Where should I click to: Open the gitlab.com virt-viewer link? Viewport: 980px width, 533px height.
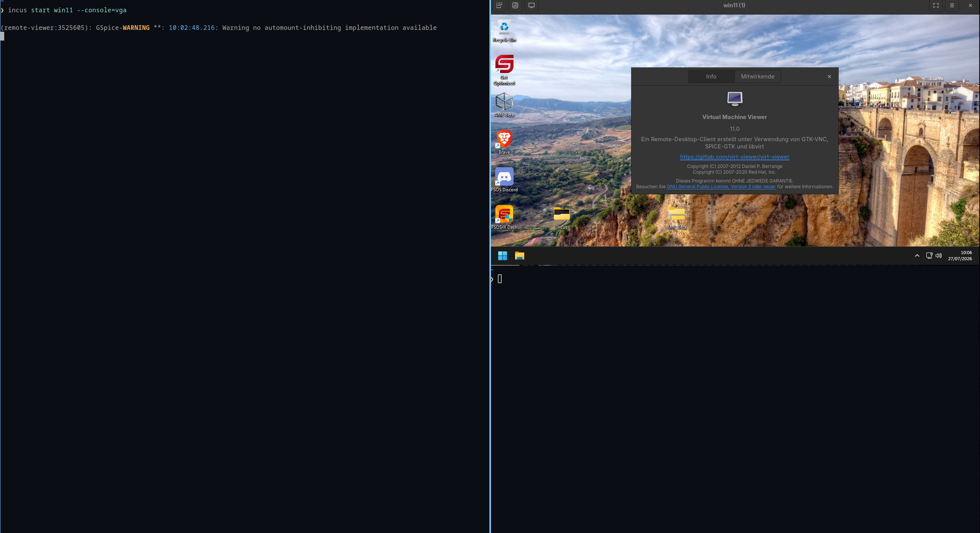click(734, 157)
